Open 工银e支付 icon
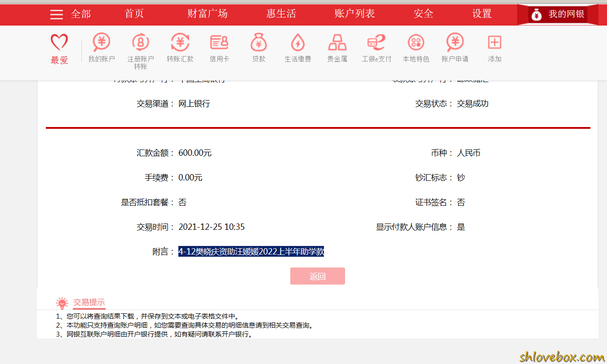 point(377,43)
